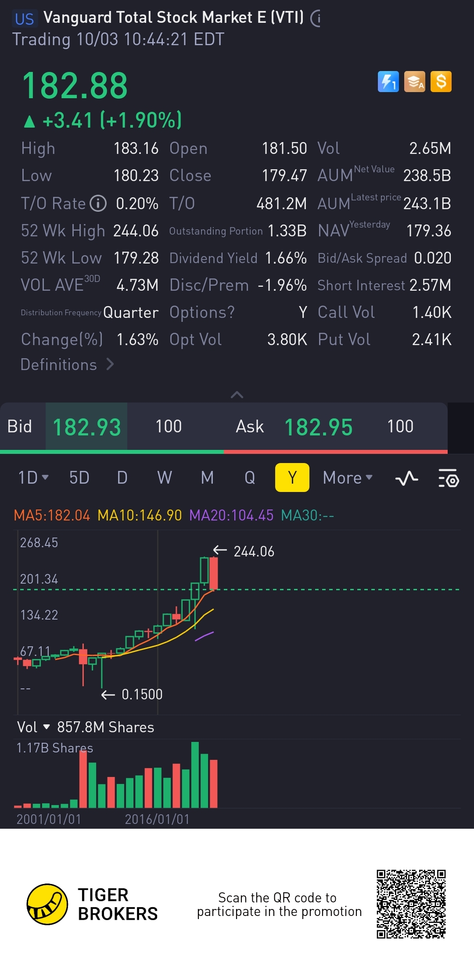Tap the blue lightning bolt badge icon
Screen dimensions: 474x980
pos(388,82)
